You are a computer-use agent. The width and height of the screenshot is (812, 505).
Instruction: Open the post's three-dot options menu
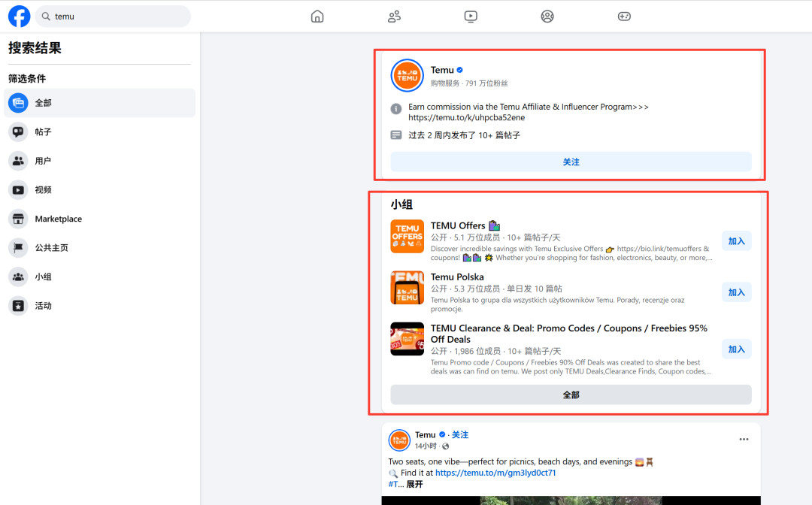[x=744, y=439]
